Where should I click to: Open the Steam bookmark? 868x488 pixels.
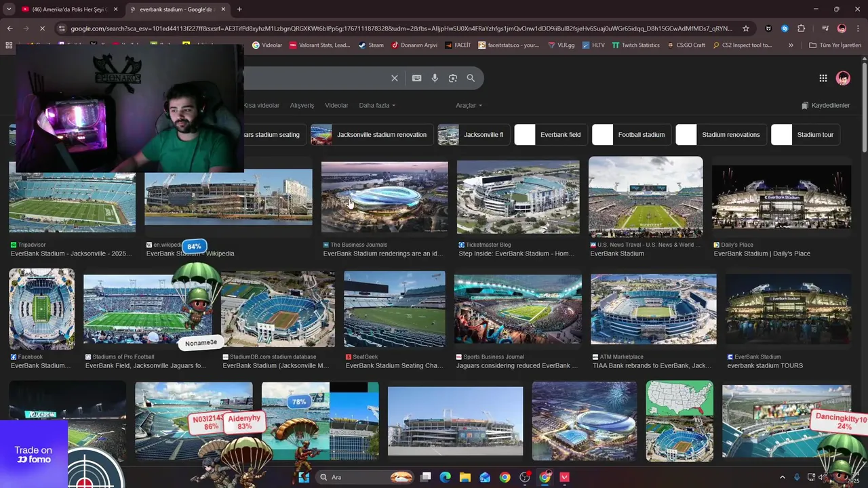point(371,45)
